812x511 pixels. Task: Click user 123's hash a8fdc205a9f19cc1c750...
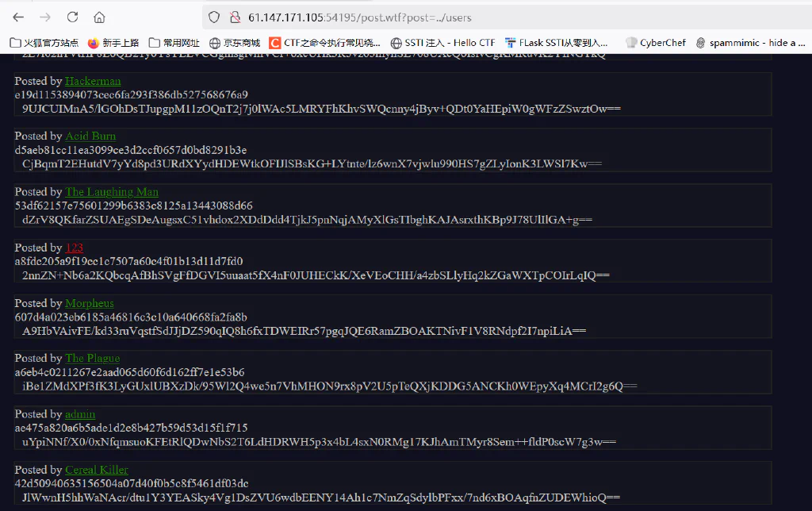129,261
